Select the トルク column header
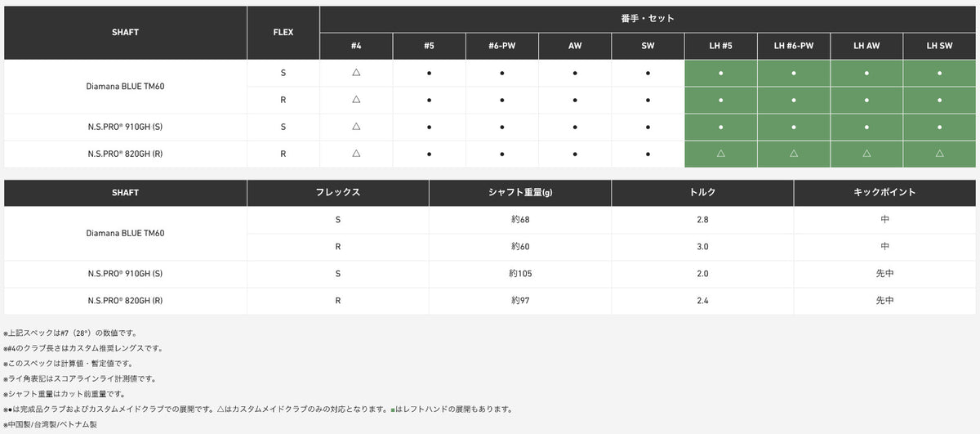The height and width of the screenshot is (434, 980). pos(702,193)
